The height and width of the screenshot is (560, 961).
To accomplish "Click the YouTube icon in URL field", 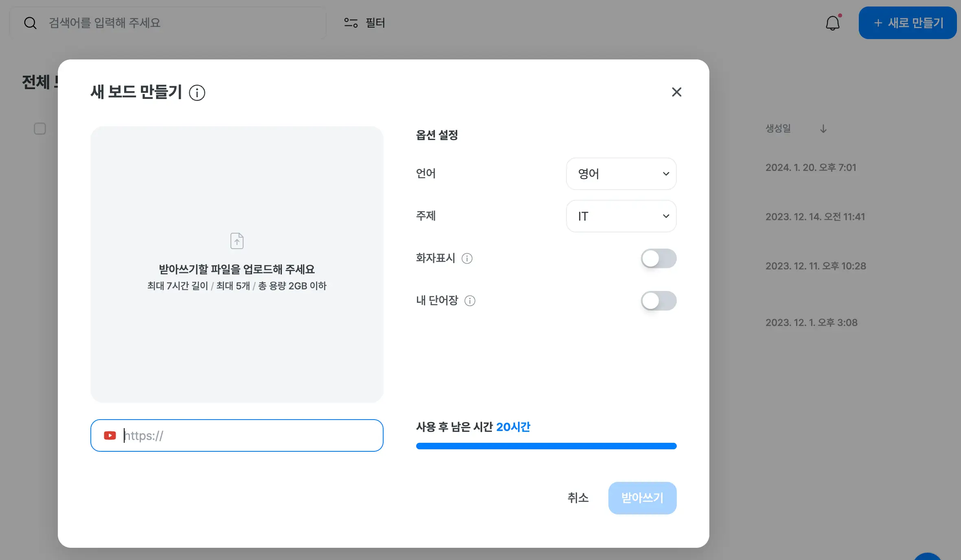I will (x=110, y=435).
